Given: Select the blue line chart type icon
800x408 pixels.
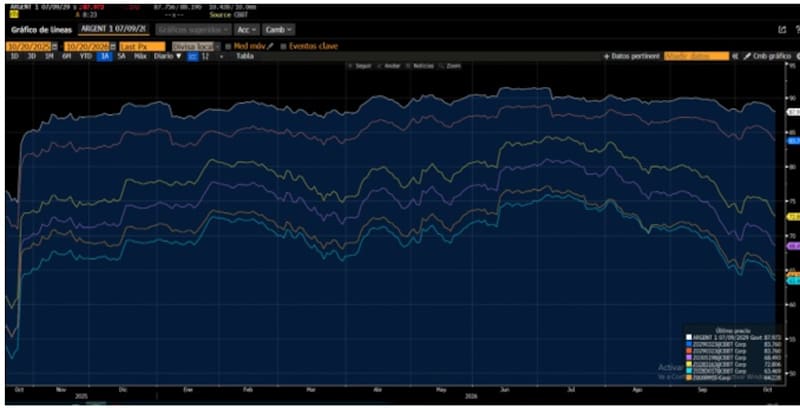Looking at the screenshot, I should coord(192,57).
